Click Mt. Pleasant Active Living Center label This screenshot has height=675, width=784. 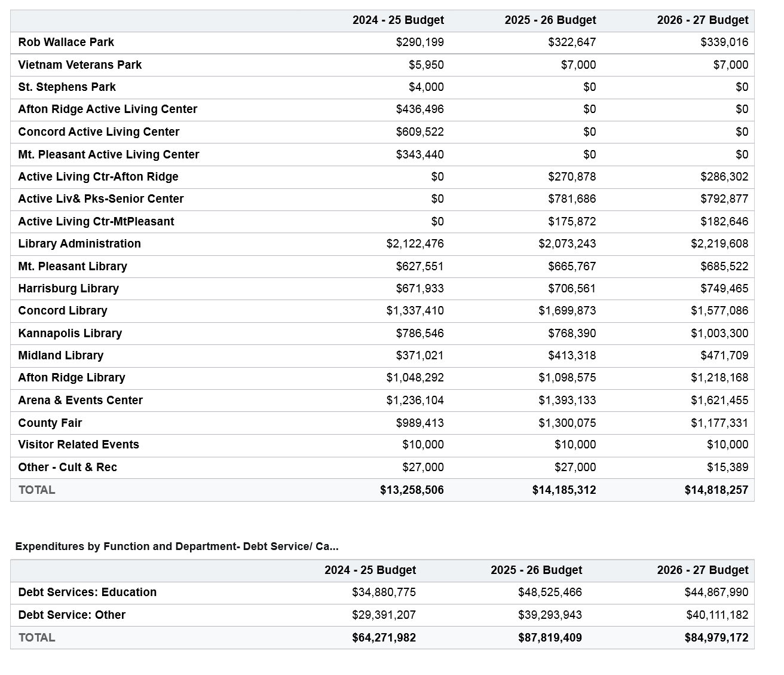click(109, 155)
